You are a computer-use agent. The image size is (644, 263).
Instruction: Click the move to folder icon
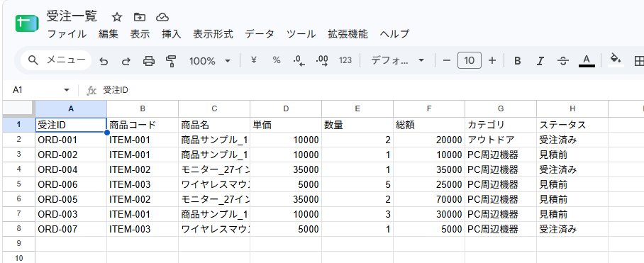pyautogui.click(x=140, y=17)
